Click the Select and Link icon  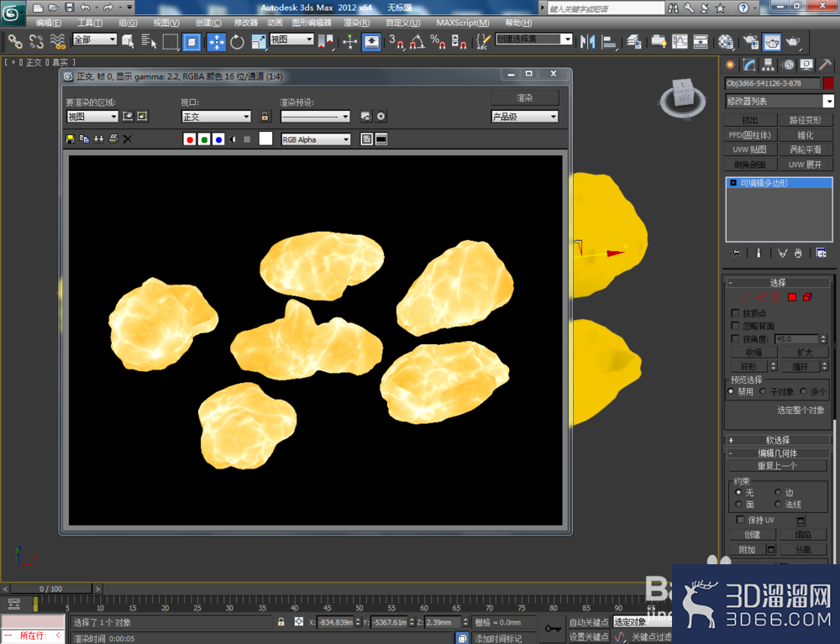tap(15, 42)
